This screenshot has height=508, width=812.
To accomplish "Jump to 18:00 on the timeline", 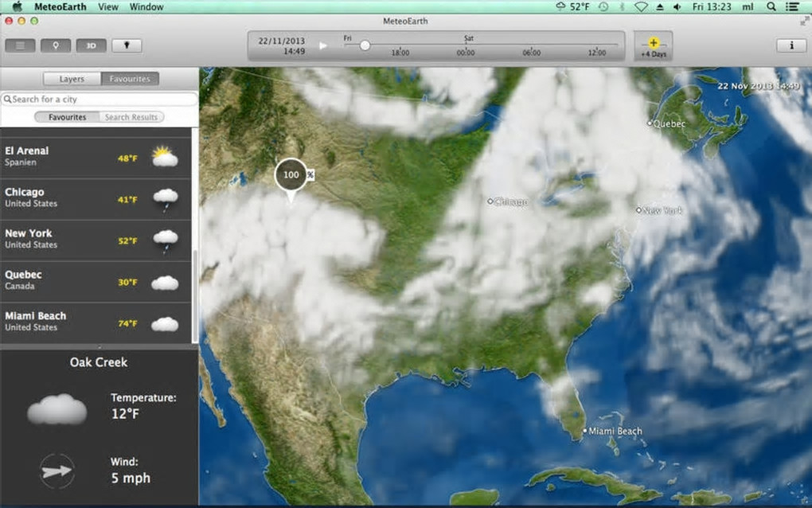I will [x=400, y=53].
